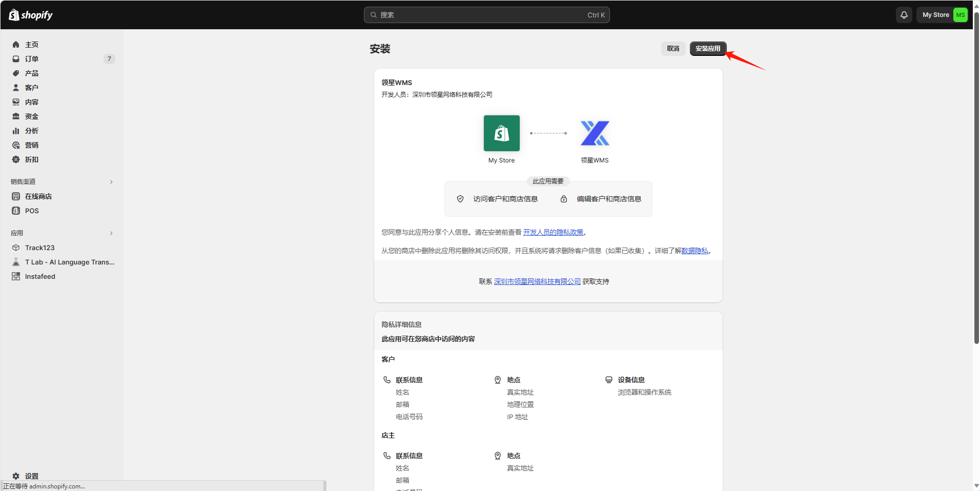This screenshot has width=980, height=491.
Task: Click the content icon beside 内容
Action: tap(16, 102)
